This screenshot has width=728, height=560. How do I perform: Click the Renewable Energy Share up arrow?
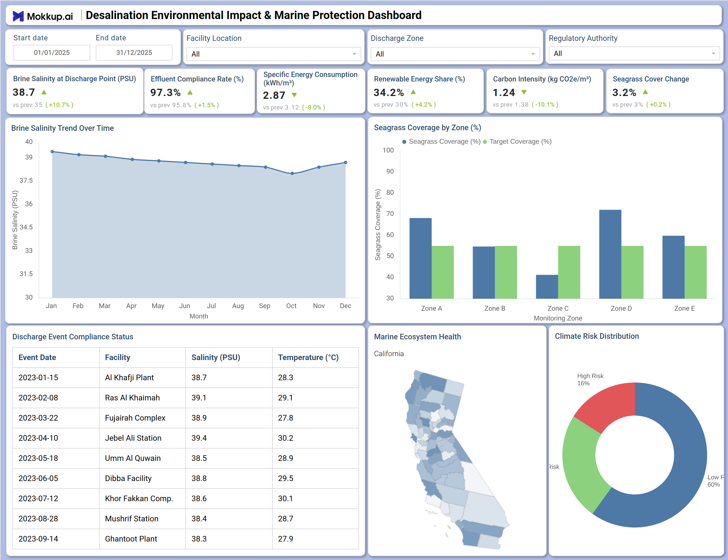[x=413, y=92]
